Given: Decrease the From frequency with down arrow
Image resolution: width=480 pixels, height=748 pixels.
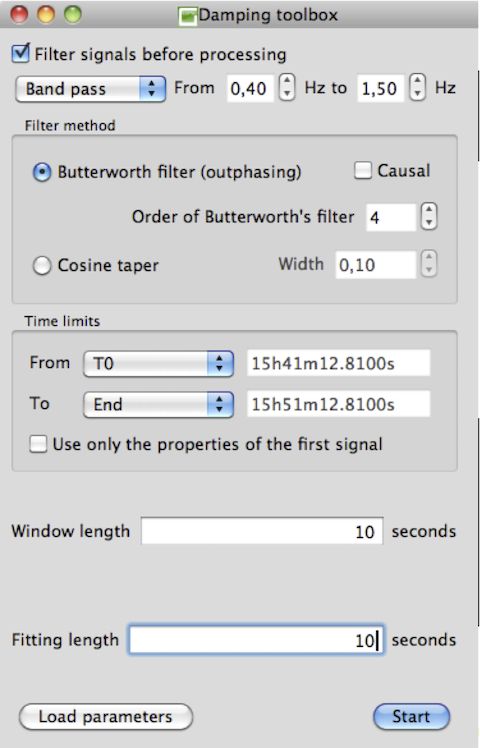Looking at the screenshot, I should (287, 94).
